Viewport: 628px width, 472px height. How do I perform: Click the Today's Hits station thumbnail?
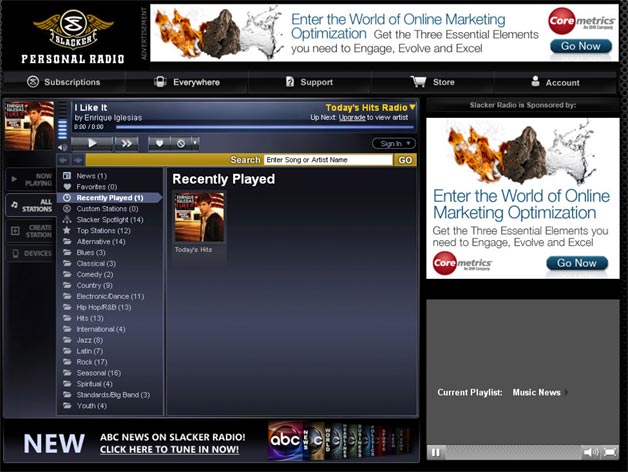pyautogui.click(x=199, y=217)
